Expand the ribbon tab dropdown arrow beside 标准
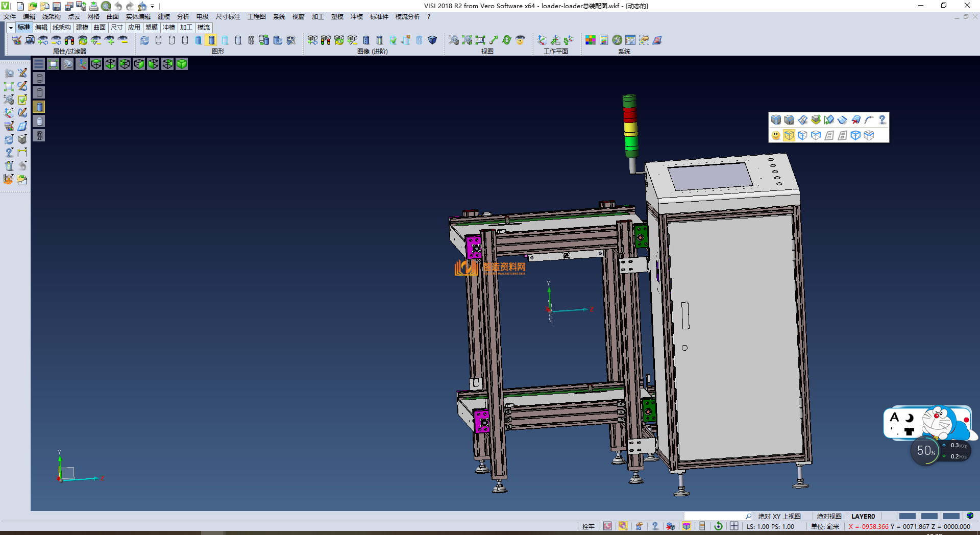Screen dimensions: 980x535 pos(11,28)
